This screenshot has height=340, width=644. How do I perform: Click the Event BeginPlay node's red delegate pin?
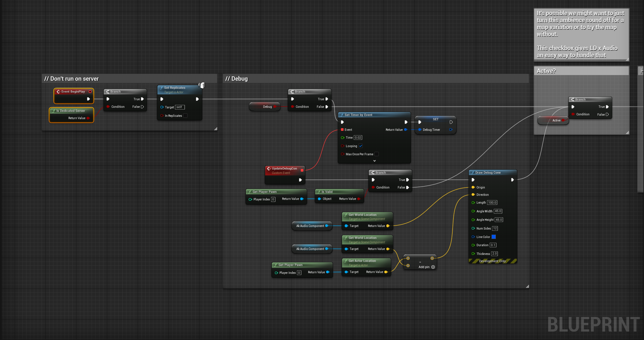[x=90, y=91]
